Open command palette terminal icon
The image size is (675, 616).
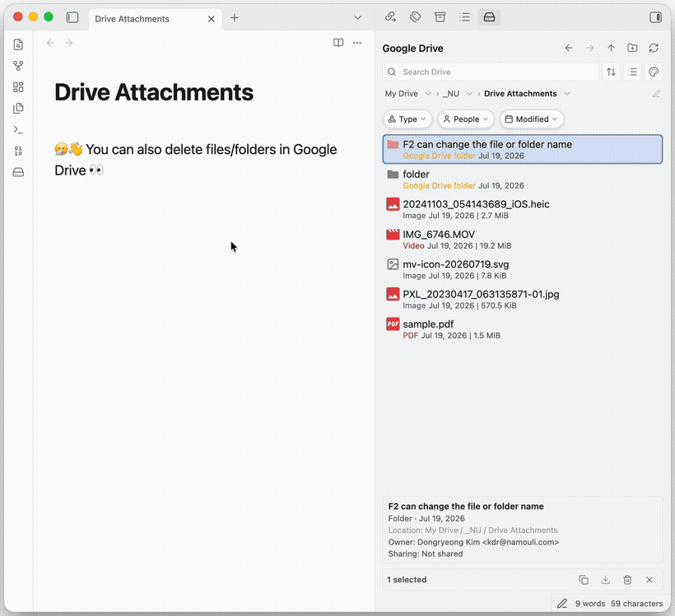[x=18, y=129]
